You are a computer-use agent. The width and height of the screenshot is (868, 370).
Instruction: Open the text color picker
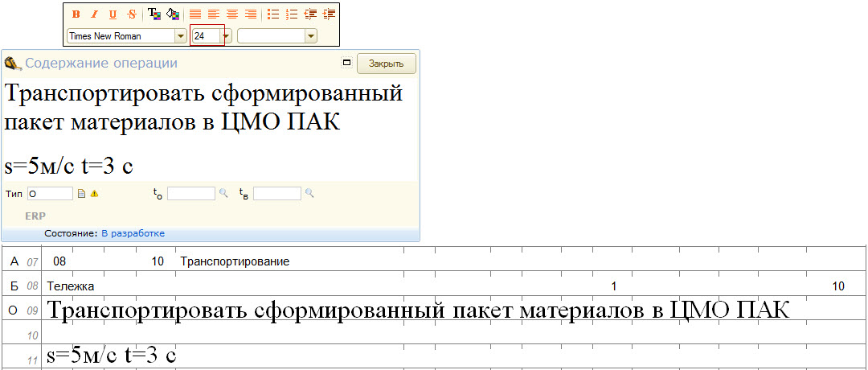[x=154, y=14]
